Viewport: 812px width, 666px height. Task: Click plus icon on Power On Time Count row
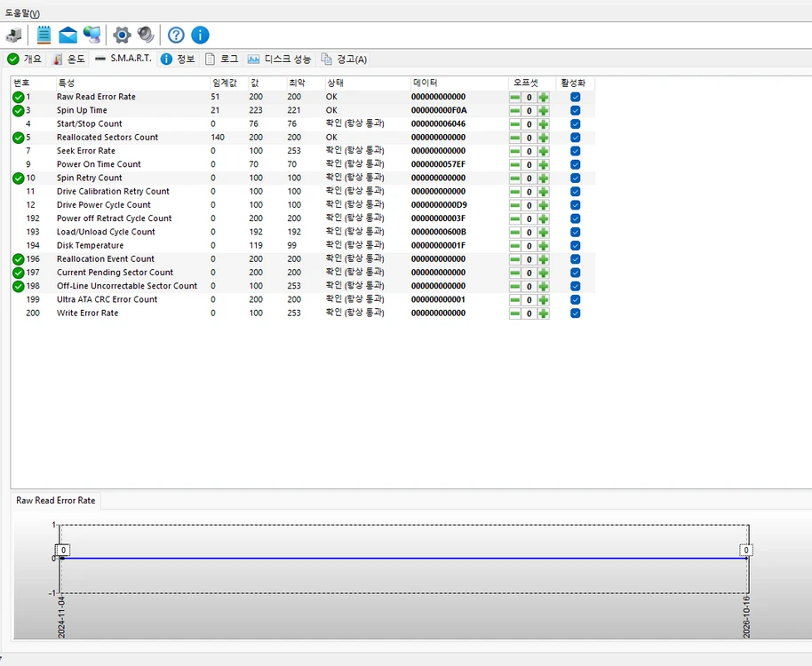click(x=543, y=164)
